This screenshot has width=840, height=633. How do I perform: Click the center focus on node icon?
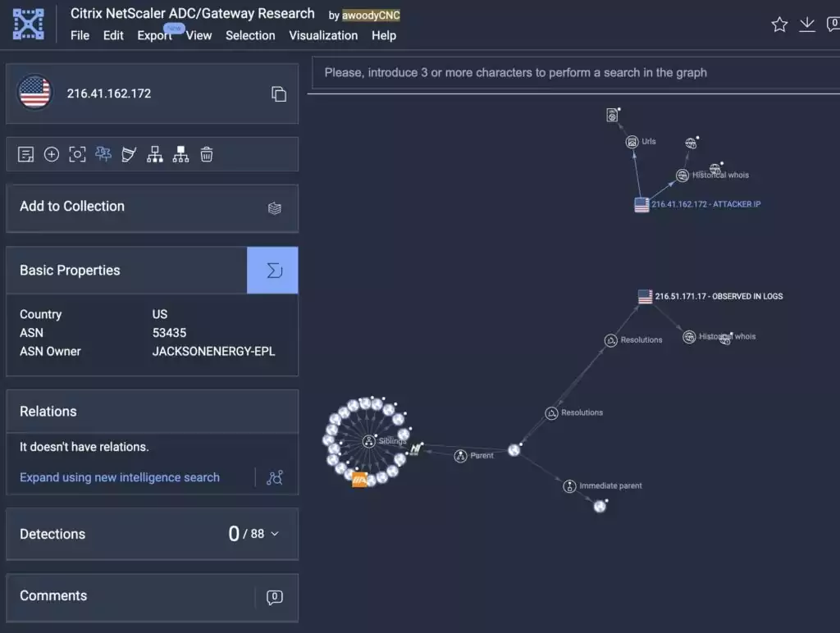77,155
